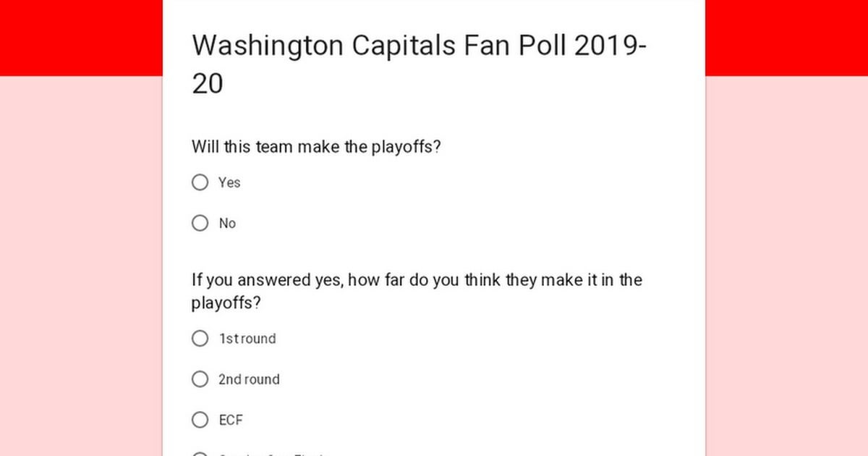This screenshot has width=868, height=456.
Task: Click the 'how far do you think' question text
Action: pos(417,291)
